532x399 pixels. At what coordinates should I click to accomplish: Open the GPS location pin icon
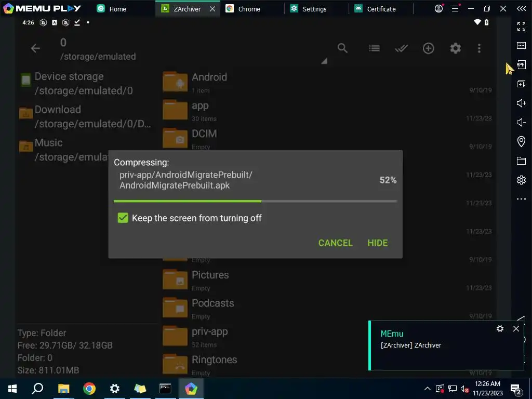521,141
